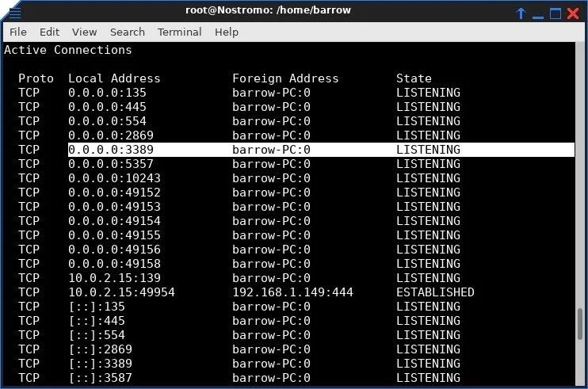The width and height of the screenshot is (588, 389).
Task: Click the 'Active Connections' heading text
Action: (x=68, y=50)
